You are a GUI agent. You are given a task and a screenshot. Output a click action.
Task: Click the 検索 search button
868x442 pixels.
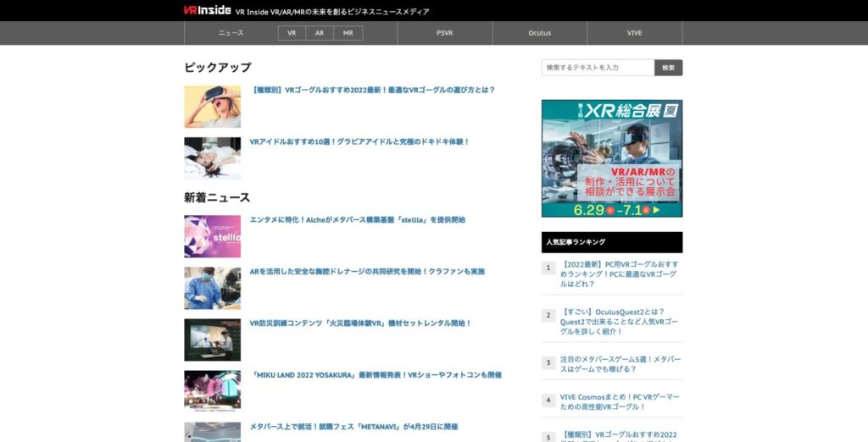click(668, 68)
